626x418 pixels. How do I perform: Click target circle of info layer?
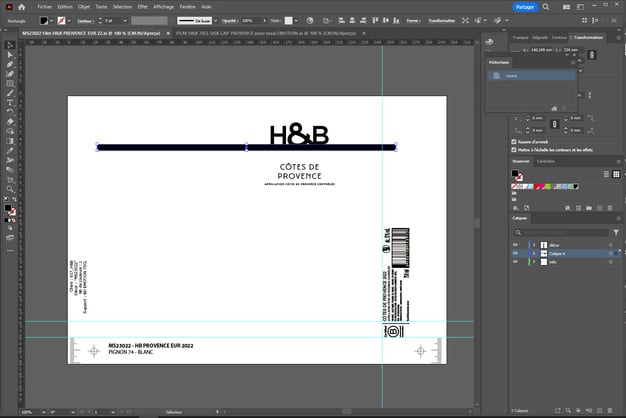coord(610,262)
